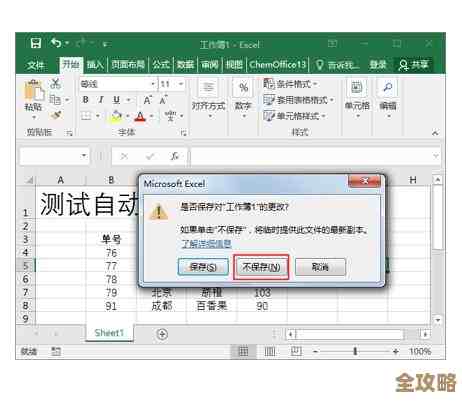Open Cell Styles (单元格样式) menu
The height and width of the screenshot is (401, 462).
coord(294,116)
